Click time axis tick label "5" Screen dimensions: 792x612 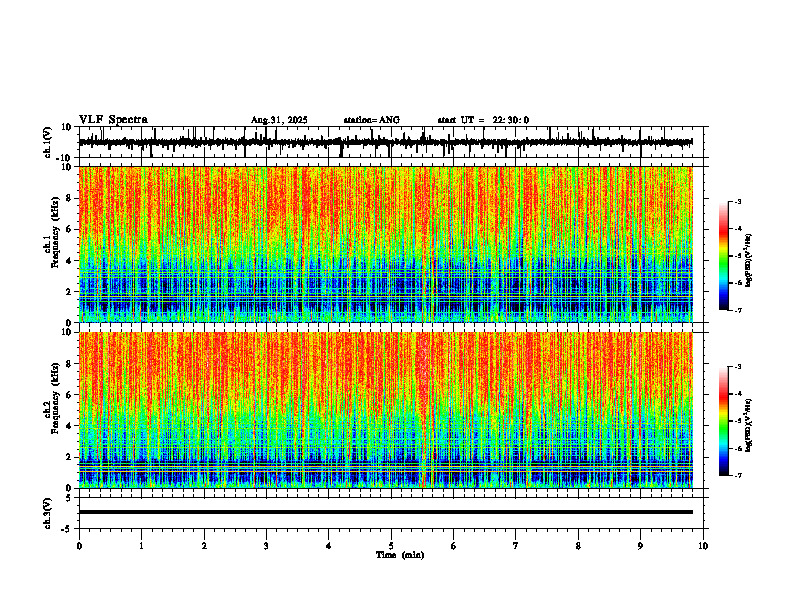391,546
